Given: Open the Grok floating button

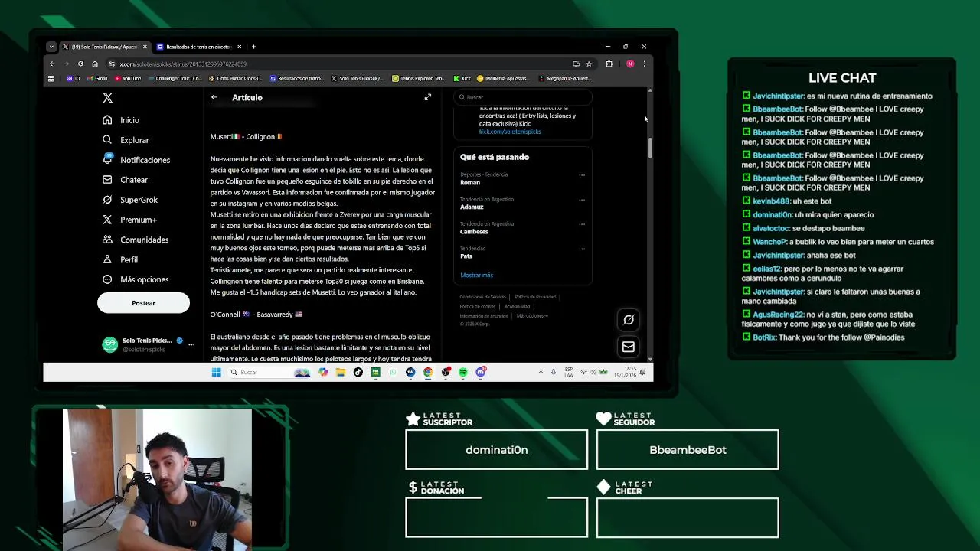Looking at the screenshot, I should pos(629,320).
